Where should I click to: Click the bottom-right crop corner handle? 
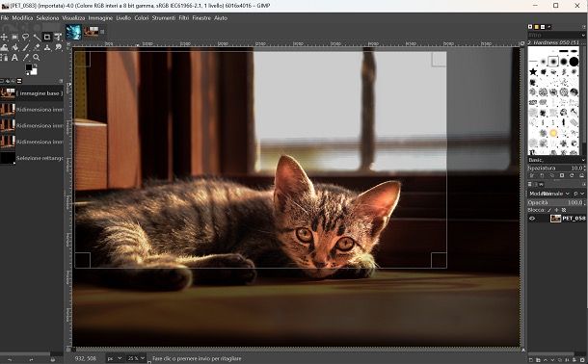[439, 260]
